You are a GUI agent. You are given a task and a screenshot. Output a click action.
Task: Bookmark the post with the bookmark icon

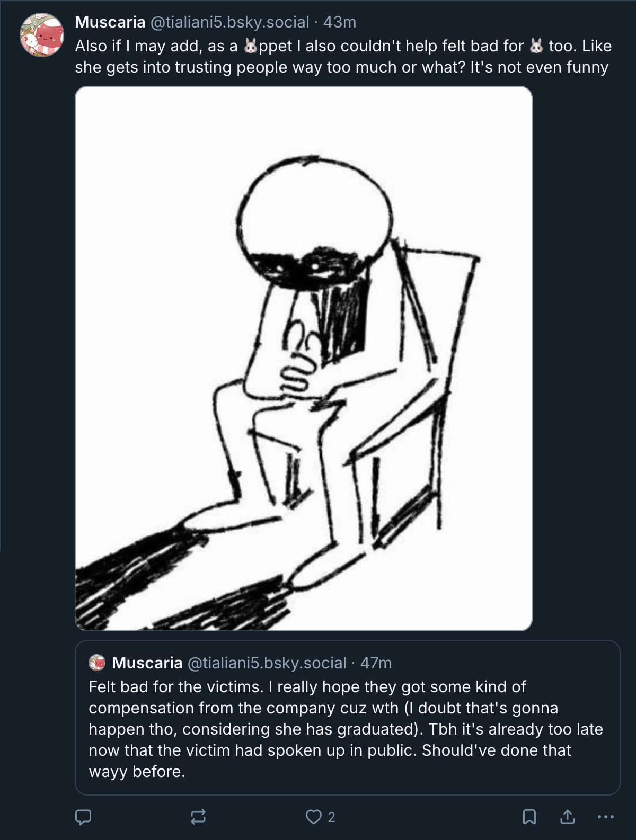[x=528, y=817]
